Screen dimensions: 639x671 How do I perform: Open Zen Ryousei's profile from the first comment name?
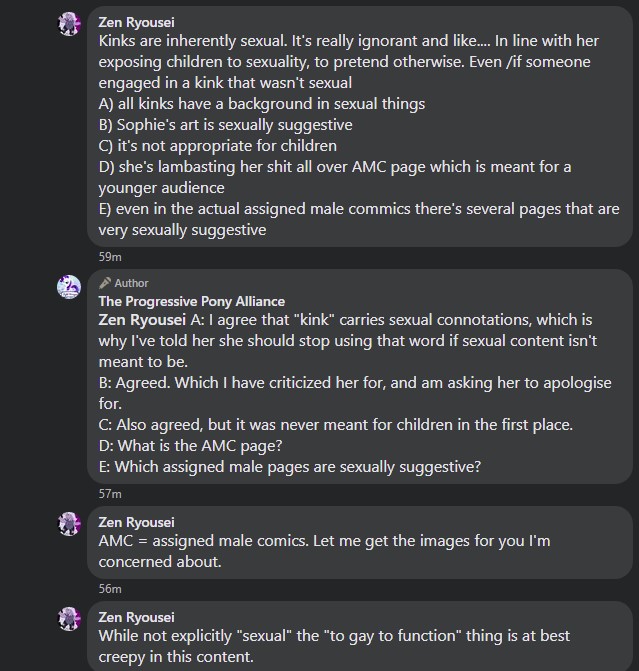point(136,22)
